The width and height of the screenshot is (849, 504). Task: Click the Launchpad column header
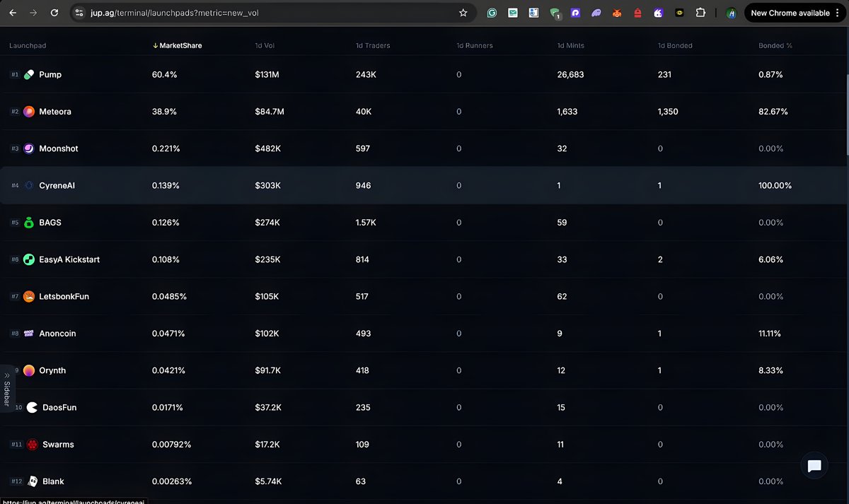pyautogui.click(x=28, y=45)
